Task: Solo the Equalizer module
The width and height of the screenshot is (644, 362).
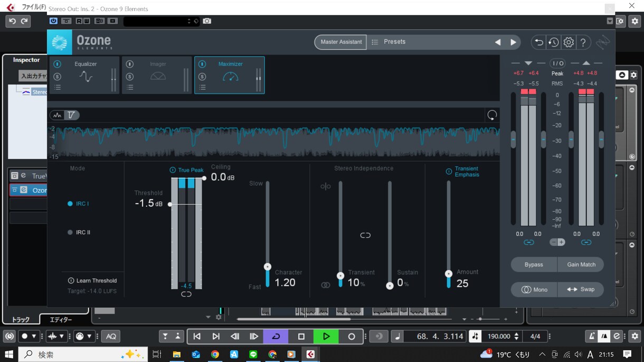Action: click(x=57, y=77)
